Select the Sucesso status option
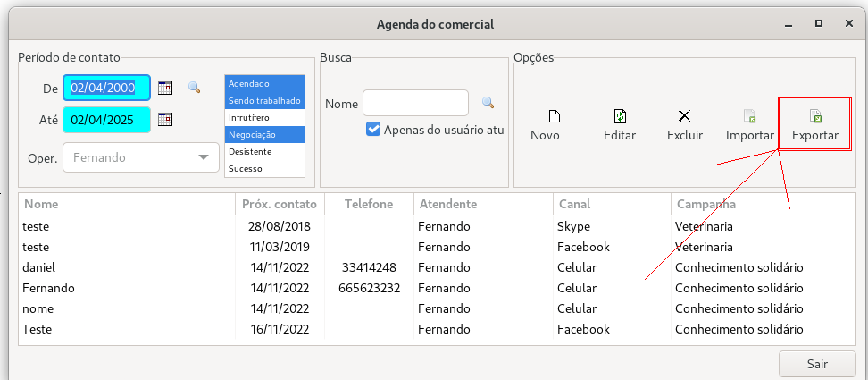 (264, 168)
